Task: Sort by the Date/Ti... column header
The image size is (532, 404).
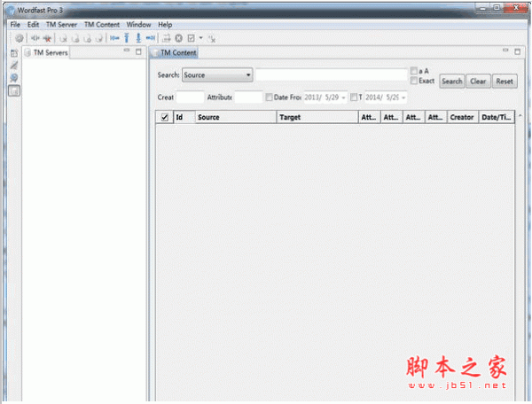Action: point(497,117)
